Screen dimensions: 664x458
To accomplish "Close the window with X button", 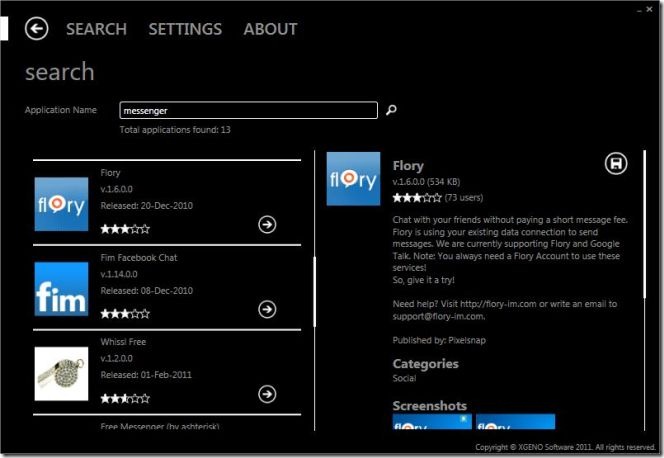I will pos(650,9).
